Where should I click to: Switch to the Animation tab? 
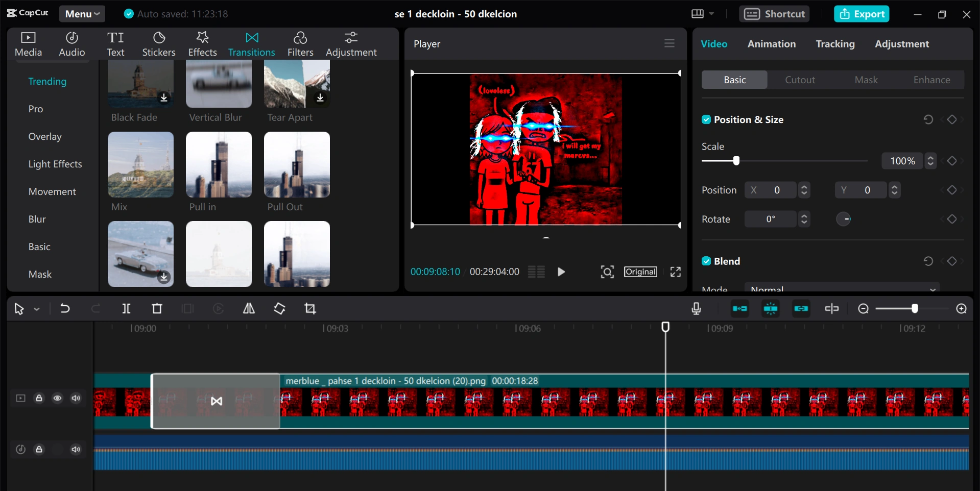(771, 44)
